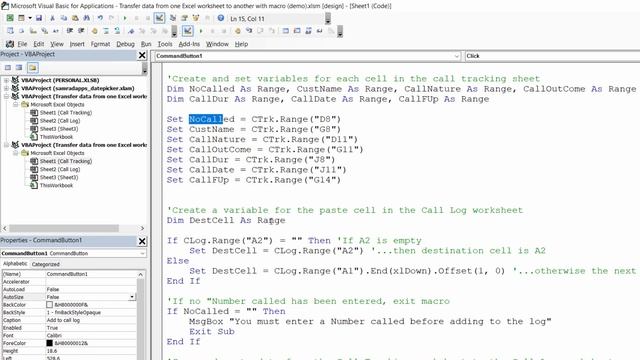Click the Comment Block icon

point(106,31)
